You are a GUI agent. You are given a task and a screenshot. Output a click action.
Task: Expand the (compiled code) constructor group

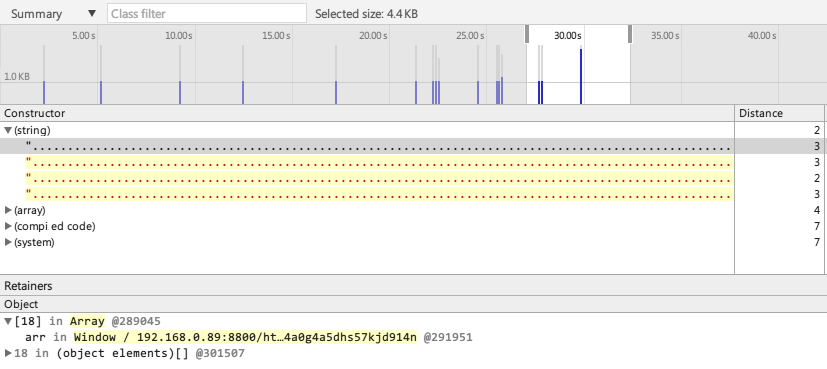[x=8, y=226]
